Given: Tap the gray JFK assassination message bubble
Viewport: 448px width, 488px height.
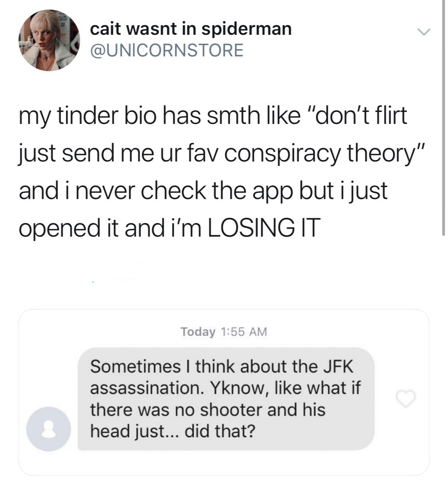Looking at the screenshot, I should (x=226, y=398).
